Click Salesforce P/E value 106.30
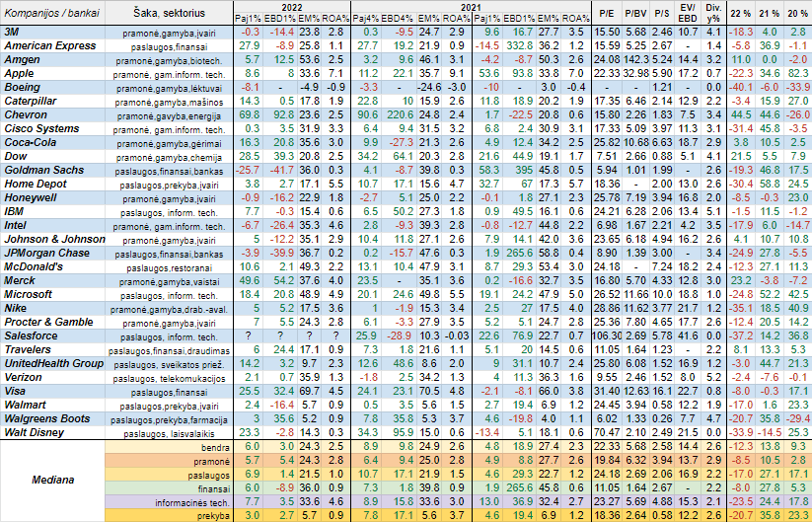The image size is (812, 522). tap(607, 336)
